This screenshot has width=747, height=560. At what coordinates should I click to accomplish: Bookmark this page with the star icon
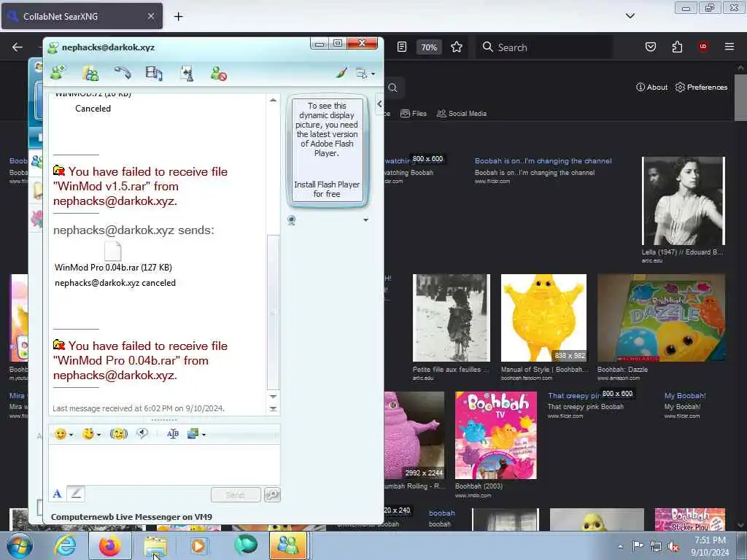click(x=457, y=47)
